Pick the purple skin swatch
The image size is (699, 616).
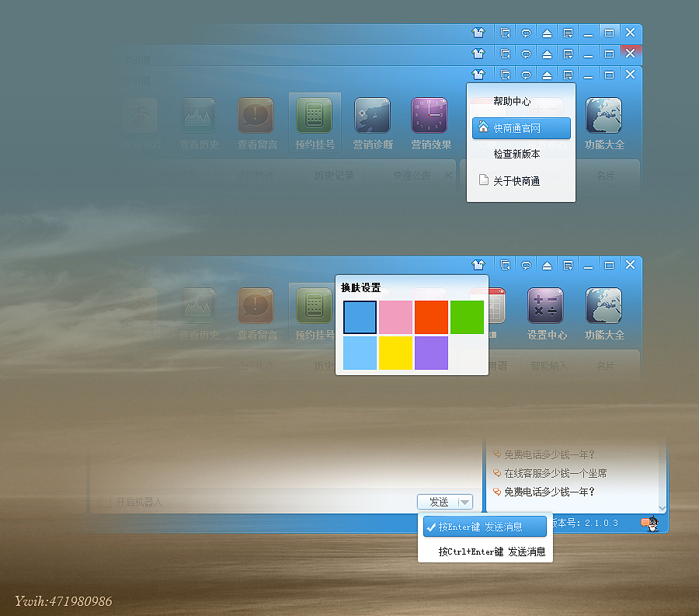[431, 353]
